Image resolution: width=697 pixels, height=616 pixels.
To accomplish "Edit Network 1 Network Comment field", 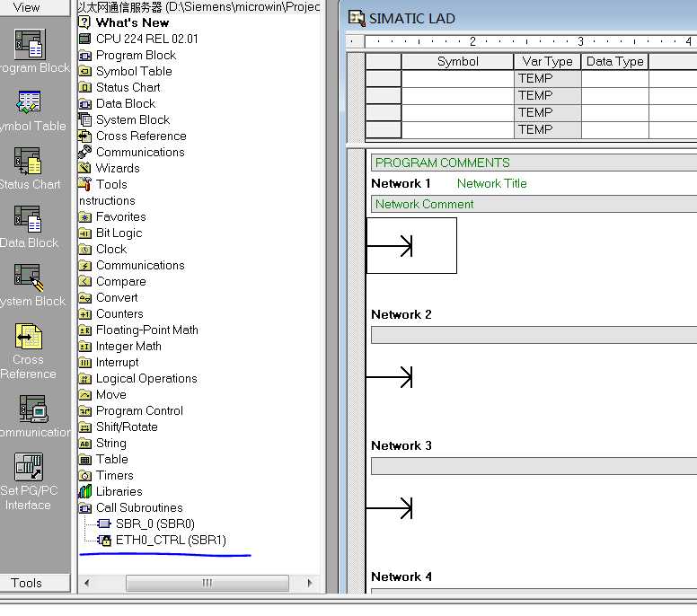I will point(534,205).
